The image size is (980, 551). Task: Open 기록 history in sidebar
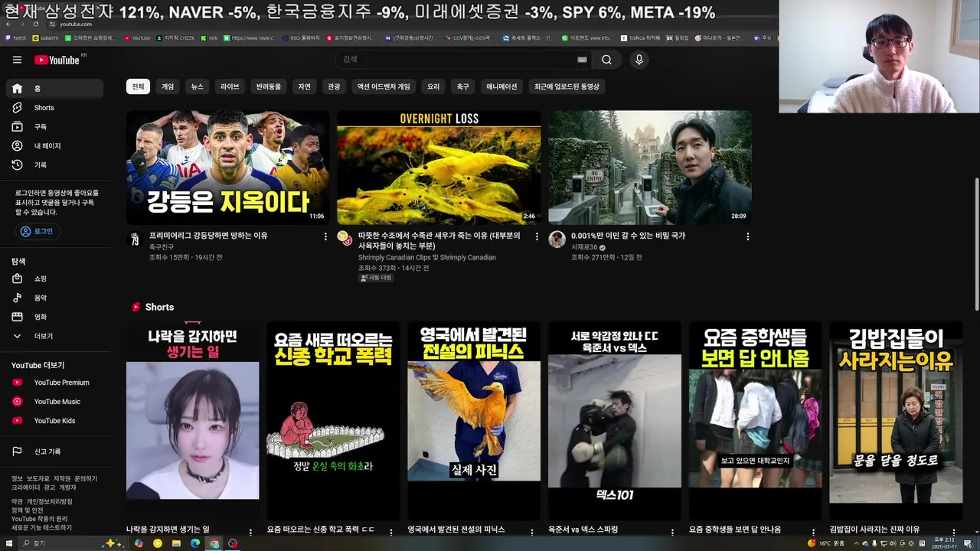(x=55, y=165)
